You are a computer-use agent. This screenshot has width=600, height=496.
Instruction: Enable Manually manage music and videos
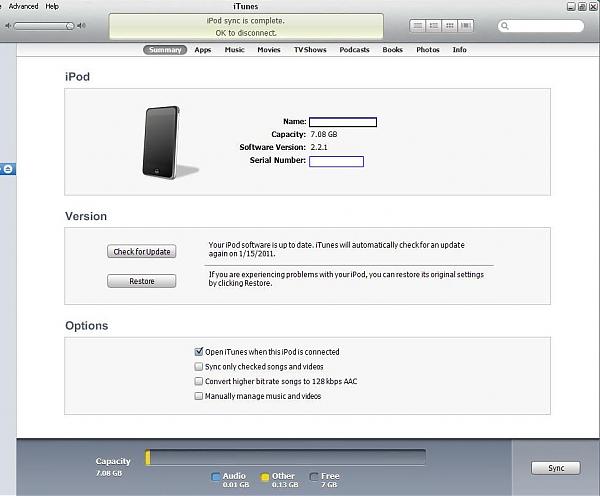[x=199, y=396]
